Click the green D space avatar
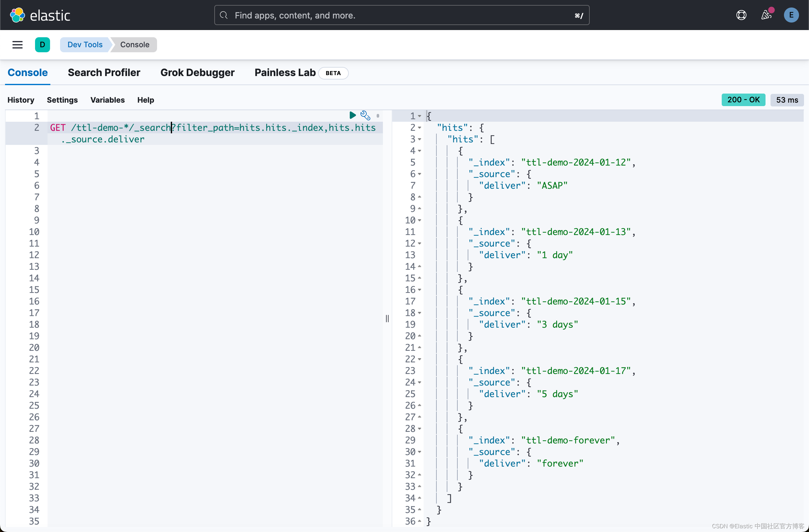Viewport: 809px width, 532px height. 43,44
